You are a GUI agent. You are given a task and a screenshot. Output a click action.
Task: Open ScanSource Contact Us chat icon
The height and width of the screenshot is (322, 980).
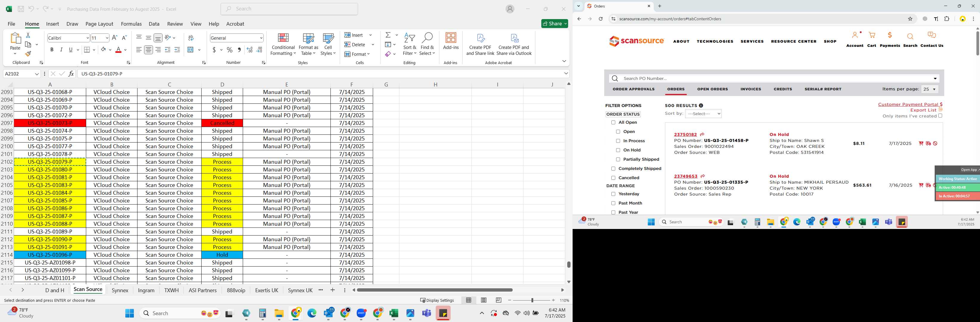pyautogui.click(x=932, y=40)
